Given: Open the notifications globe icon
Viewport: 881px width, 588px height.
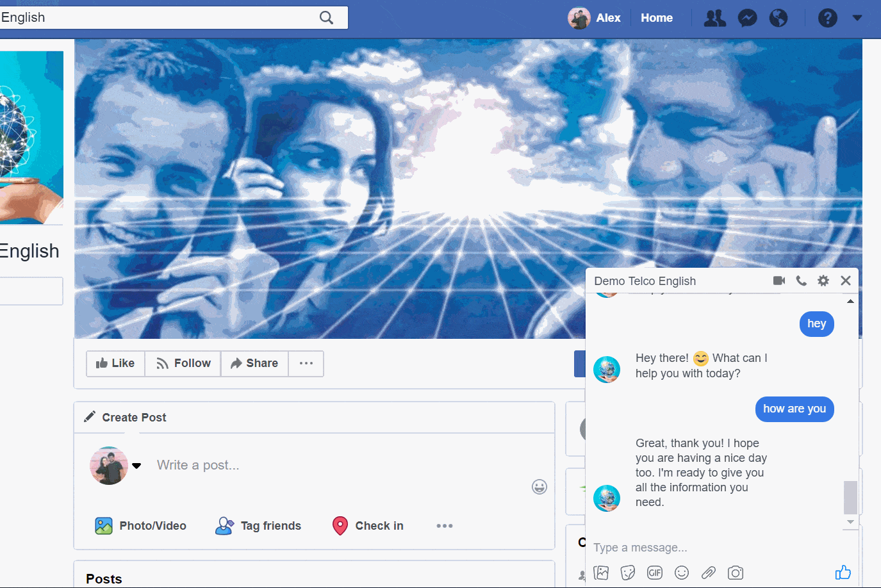Looking at the screenshot, I should (778, 18).
